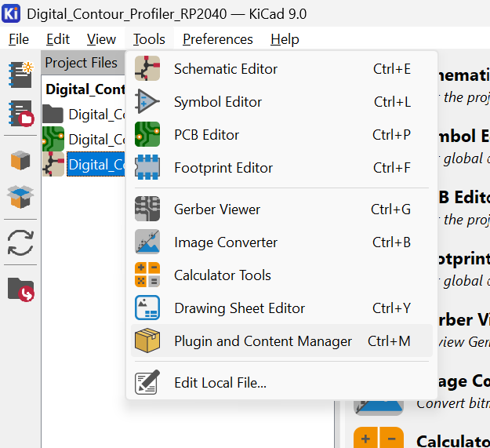Click the green PCB Editor icon in menu

[147, 134]
